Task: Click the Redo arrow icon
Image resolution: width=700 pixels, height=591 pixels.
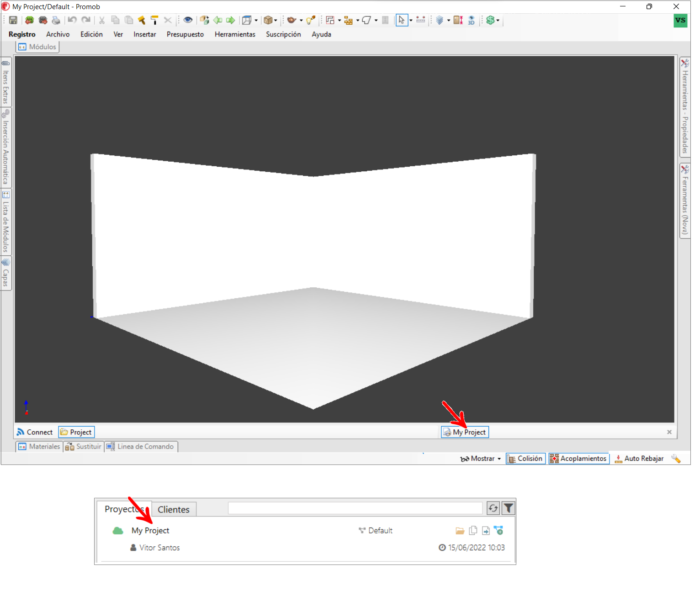Action: [86, 20]
